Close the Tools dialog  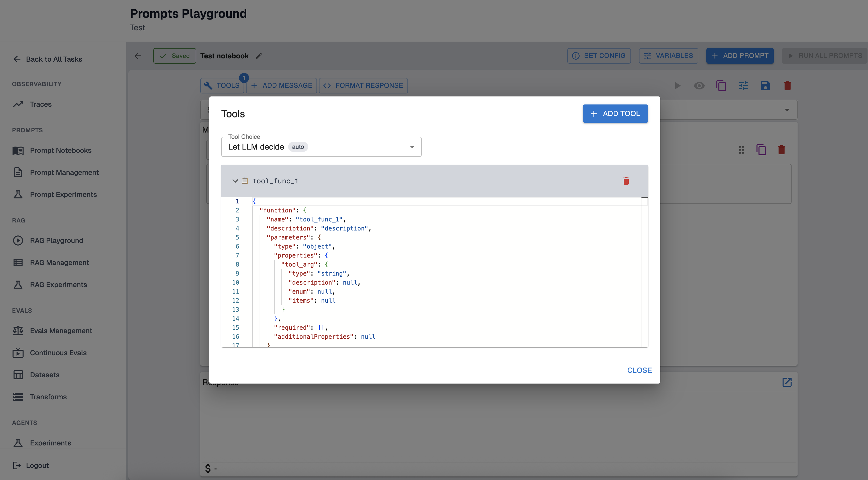639,370
